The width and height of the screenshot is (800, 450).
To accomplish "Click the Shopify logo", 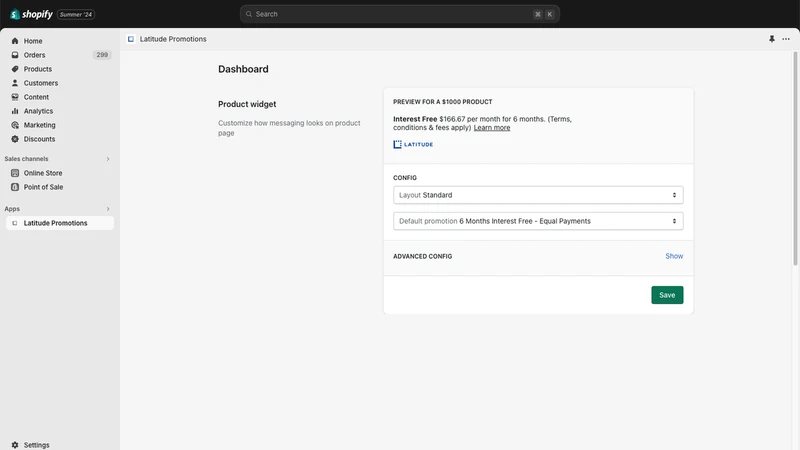I will 31,14.
